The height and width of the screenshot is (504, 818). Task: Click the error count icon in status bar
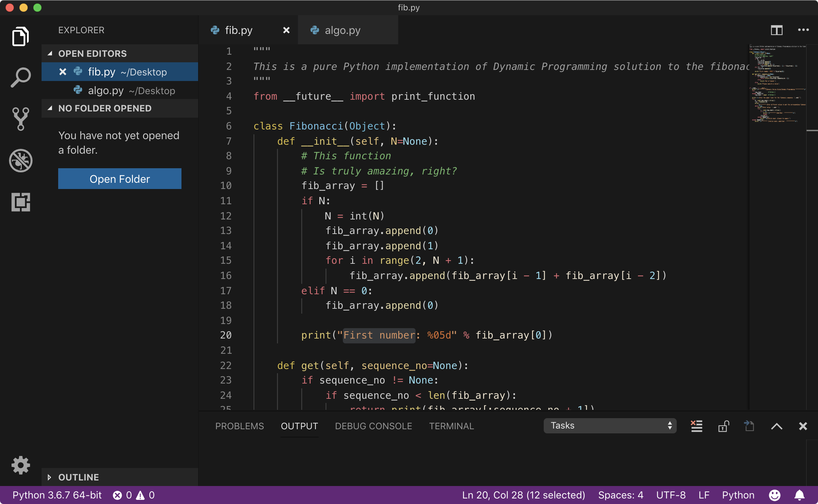[x=117, y=495]
